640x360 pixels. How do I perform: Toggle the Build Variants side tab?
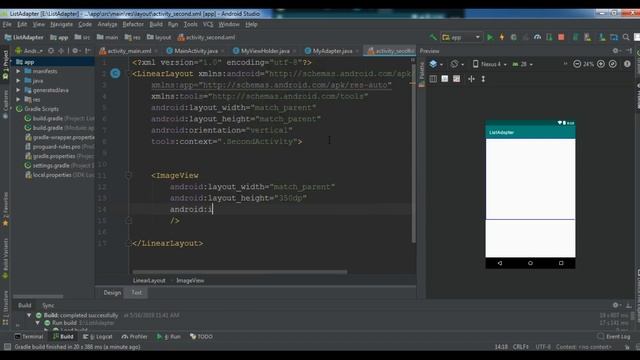[5, 259]
